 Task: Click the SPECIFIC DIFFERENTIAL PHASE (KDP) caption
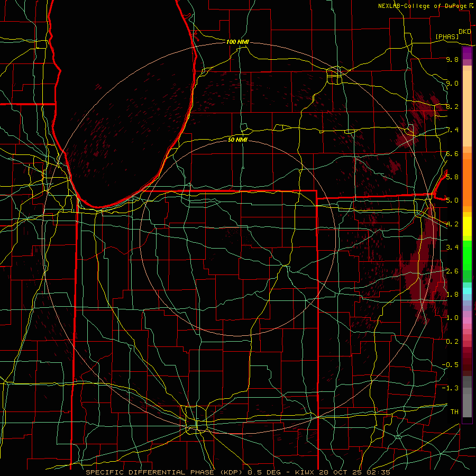(165, 472)
